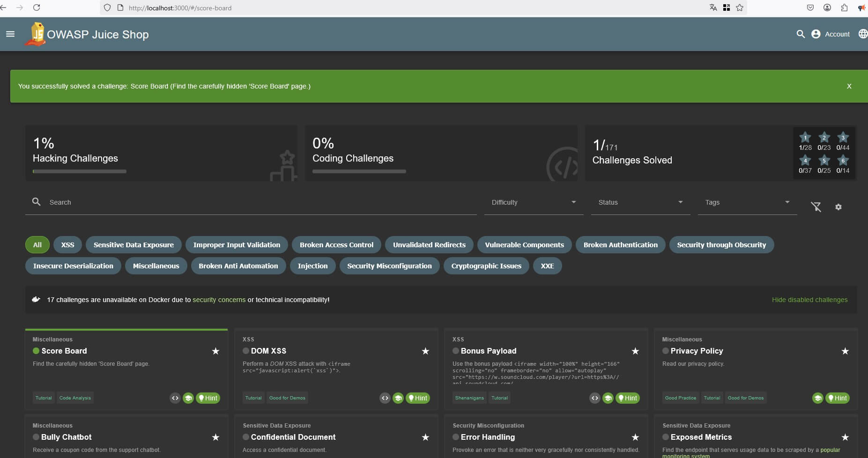The width and height of the screenshot is (868, 458).
Task: Expand the Status dropdown
Action: [640, 202]
